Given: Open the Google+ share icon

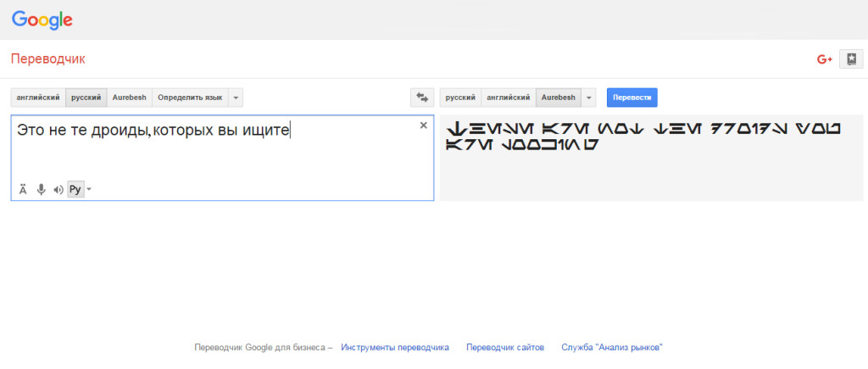Looking at the screenshot, I should (824, 59).
